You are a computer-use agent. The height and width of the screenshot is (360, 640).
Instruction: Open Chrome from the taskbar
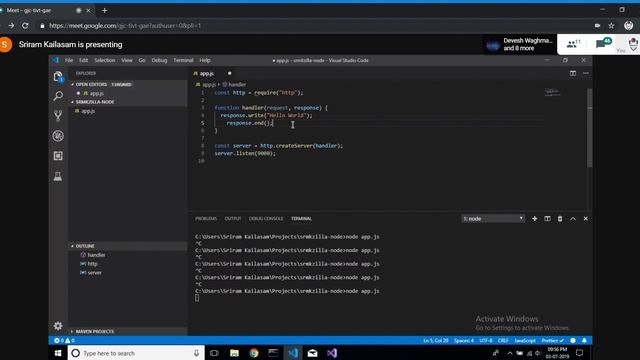(x=254, y=353)
